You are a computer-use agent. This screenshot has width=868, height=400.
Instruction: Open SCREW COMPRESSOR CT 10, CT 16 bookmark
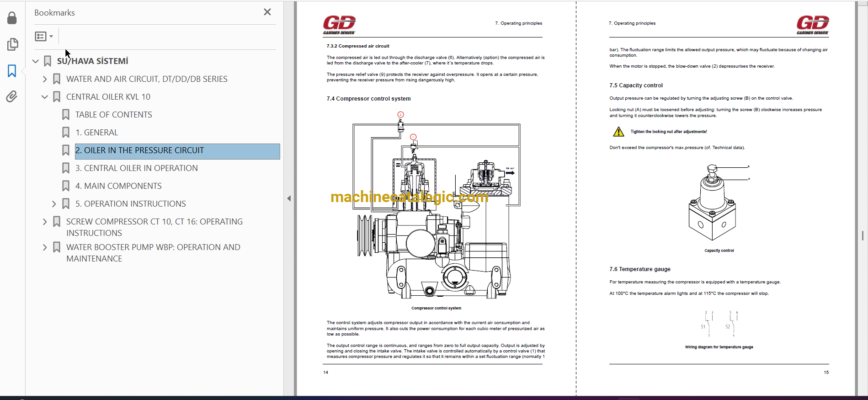[x=154, y=227]
